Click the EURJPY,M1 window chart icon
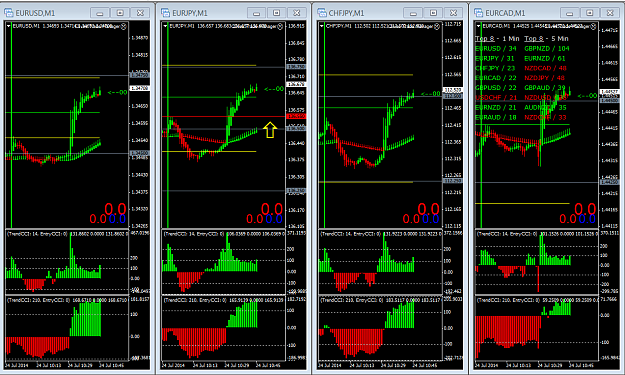Image resolution: width=625 pixels, height=375 pixels. [x=165, y=13]
